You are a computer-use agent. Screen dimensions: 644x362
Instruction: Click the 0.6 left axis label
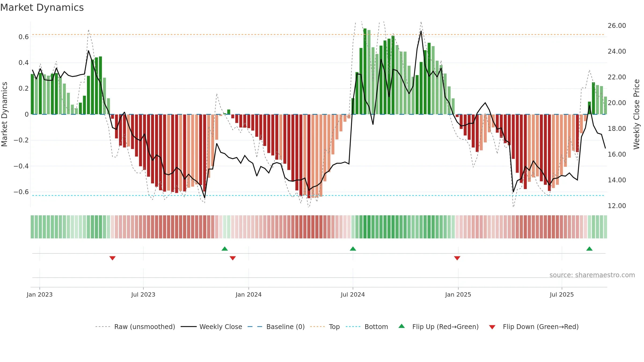(x=24, y=37)
